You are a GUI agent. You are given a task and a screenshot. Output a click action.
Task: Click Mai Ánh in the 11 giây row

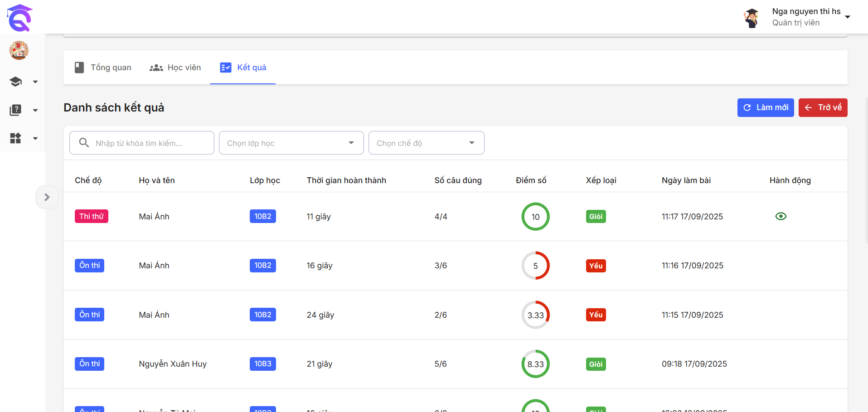(154, 216)
